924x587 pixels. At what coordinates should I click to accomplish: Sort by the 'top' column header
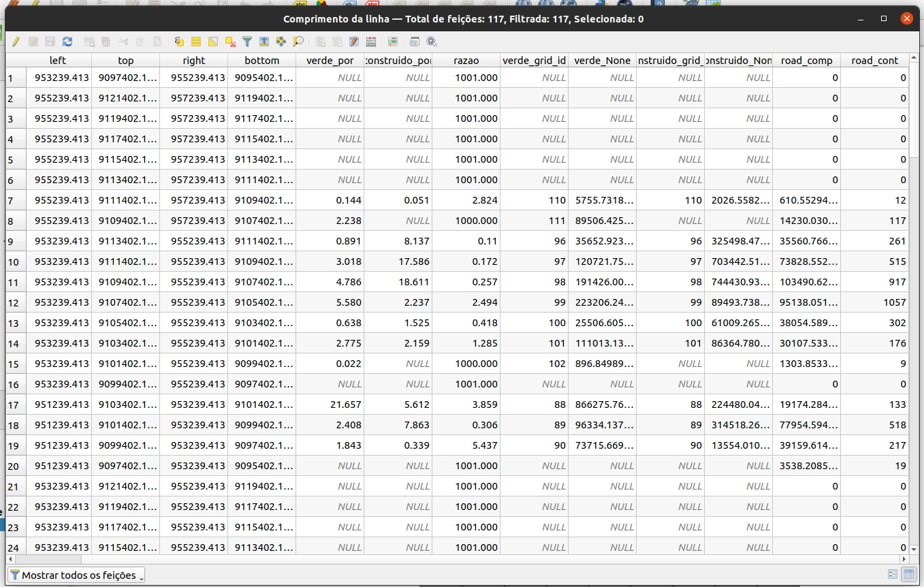pyautogui.click(x=126, y=60)
